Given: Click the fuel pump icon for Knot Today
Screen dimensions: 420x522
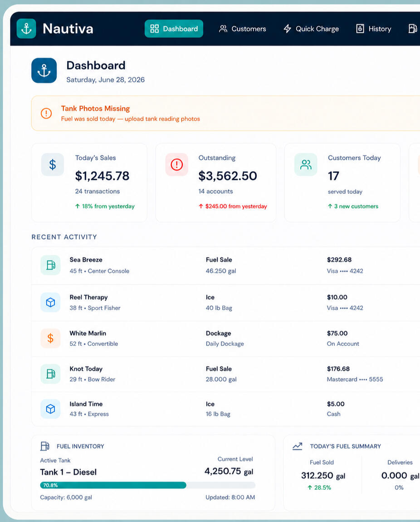Looking at the screenshot, I should [50, 374].
